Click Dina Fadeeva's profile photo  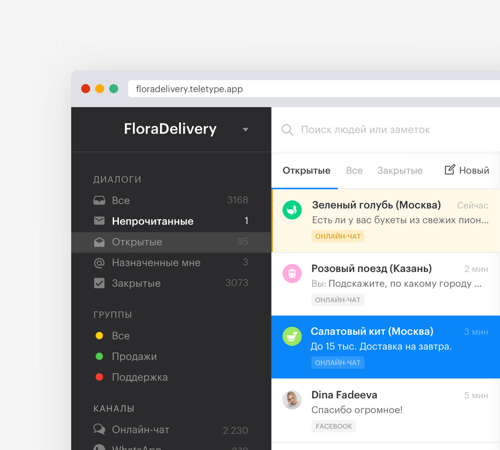292,400
